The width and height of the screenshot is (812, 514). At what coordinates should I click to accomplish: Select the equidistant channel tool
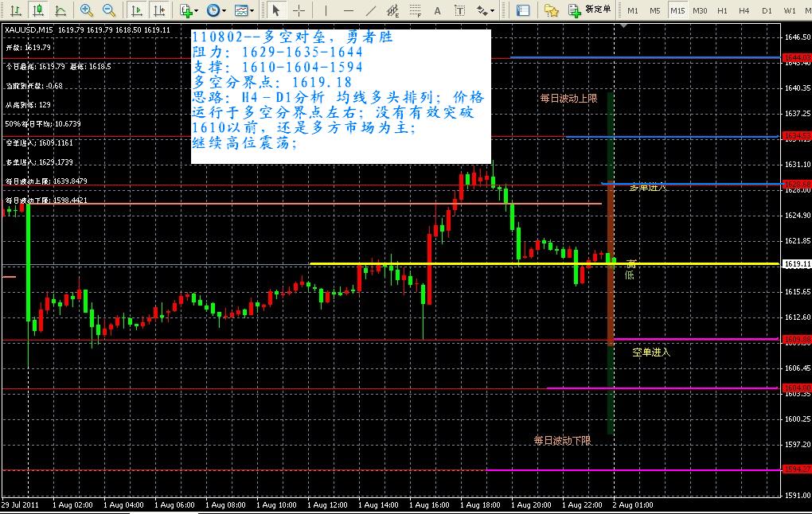(x=393, y=10)
